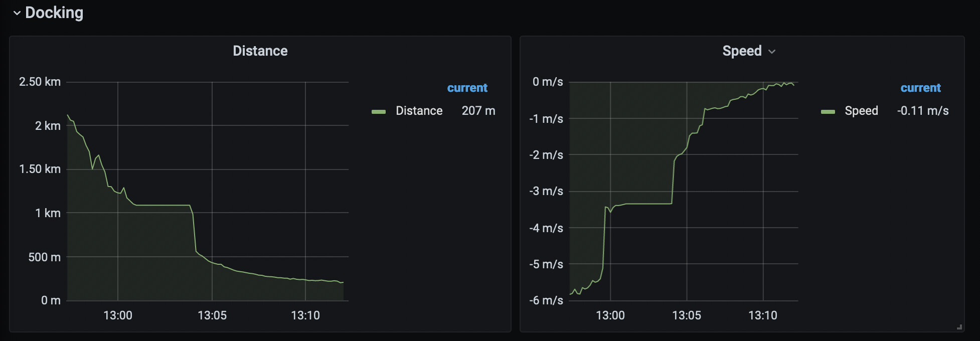980x341 pixels.
Task: Click the 207 m current value
Action: coord(478,111)
